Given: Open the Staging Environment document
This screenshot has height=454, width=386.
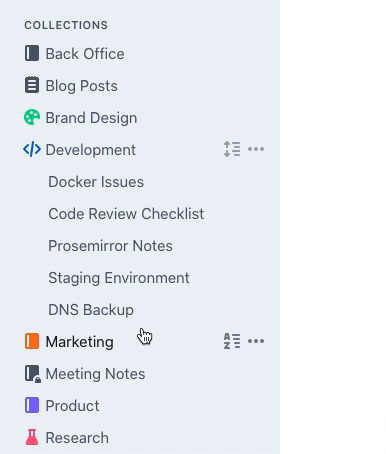Looking at the screenshot, I should point(119,278).
